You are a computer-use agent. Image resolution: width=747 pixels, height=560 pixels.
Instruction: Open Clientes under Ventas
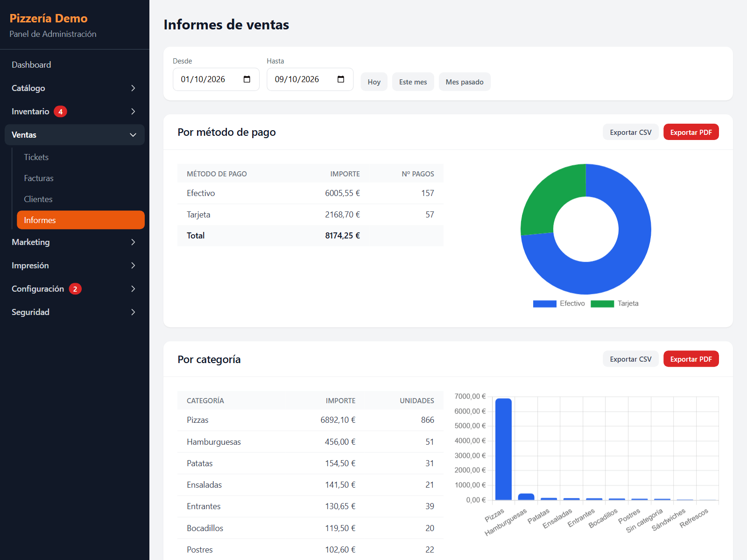[81, 199]
